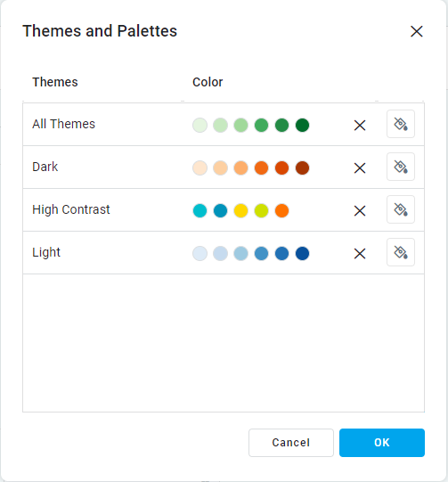Close the Themes and Palettes dialog
This screenshot has height=482, width=448.
(416, 31)
